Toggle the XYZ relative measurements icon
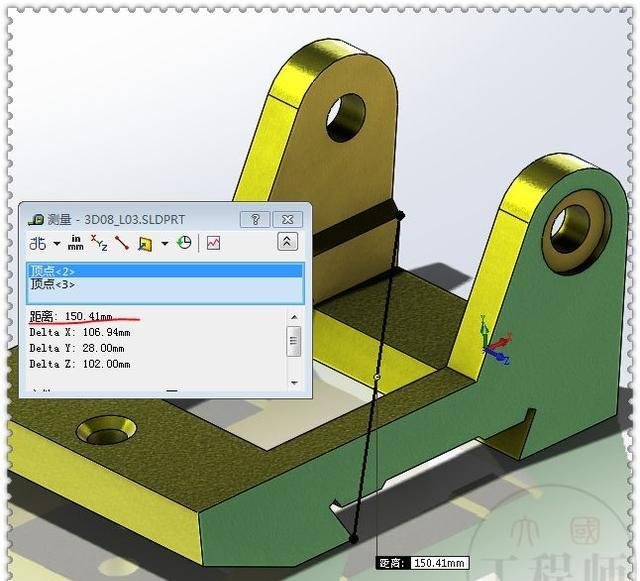 pyautogui.click(x=99, y=243)
